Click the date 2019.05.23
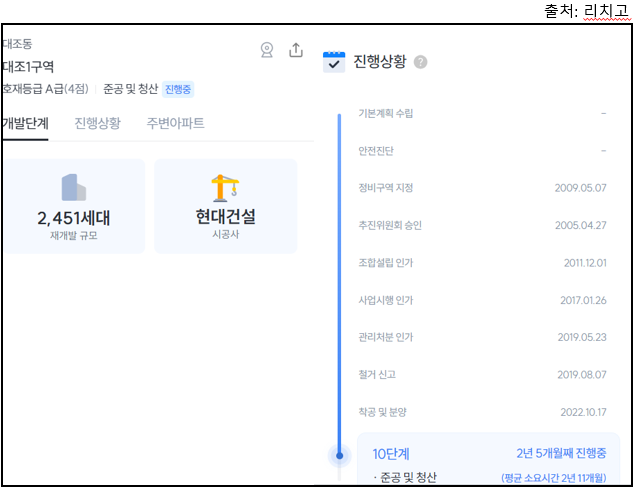This screenshot has height=489, width=636. point(582,337)
